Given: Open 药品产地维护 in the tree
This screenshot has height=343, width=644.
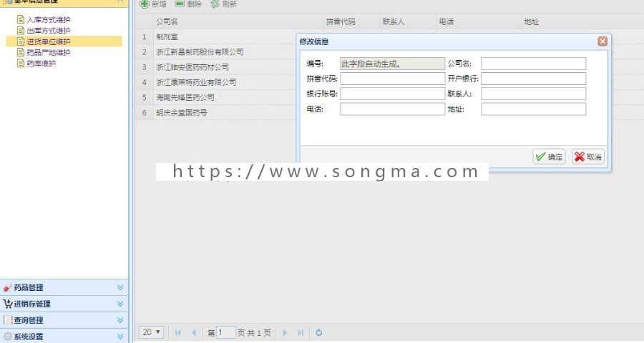Looking at the screenshot, I should 49,52.
